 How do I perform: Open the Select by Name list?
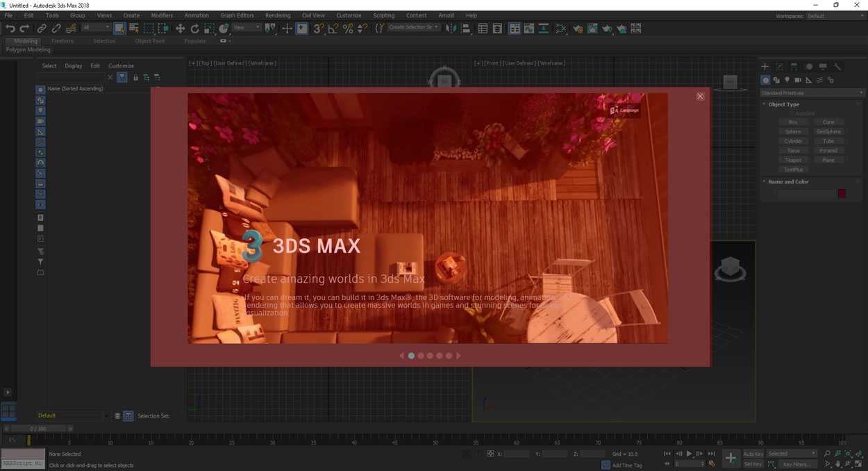point(134,28)
